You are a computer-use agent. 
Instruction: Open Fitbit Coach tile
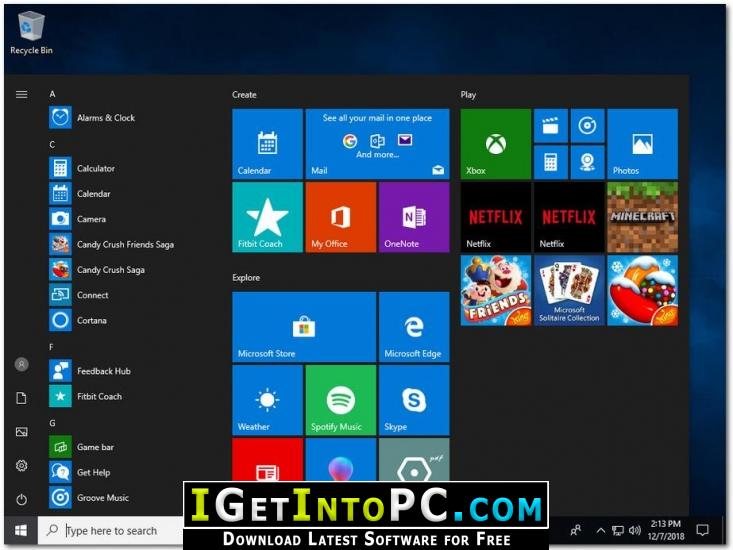point(267,217)
